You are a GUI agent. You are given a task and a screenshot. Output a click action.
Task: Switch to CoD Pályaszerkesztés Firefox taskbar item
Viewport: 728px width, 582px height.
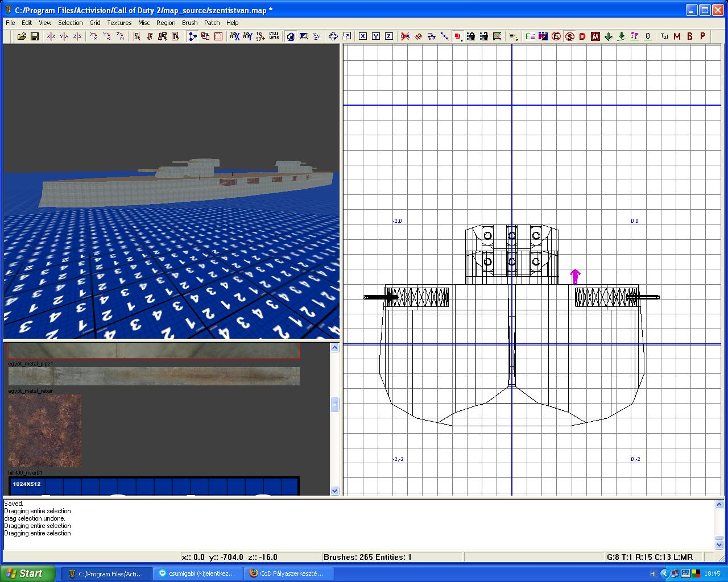pyautogui.click(x=288, y=574)
